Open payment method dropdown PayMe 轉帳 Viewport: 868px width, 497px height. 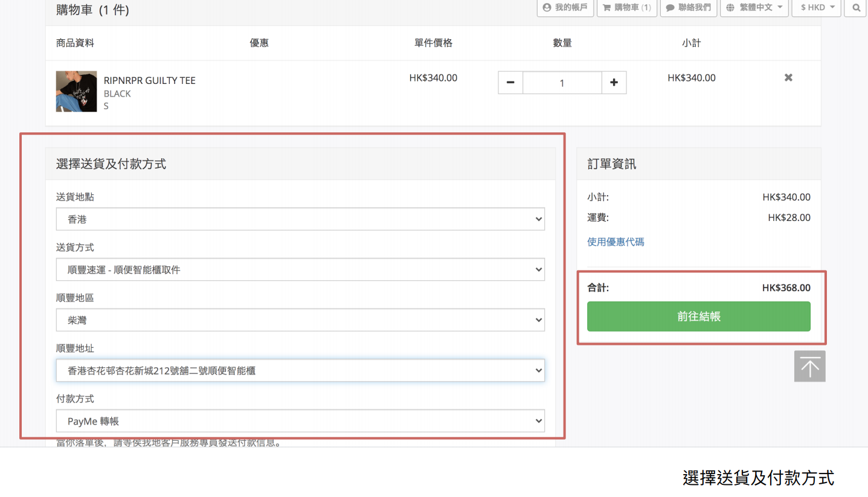300,421
